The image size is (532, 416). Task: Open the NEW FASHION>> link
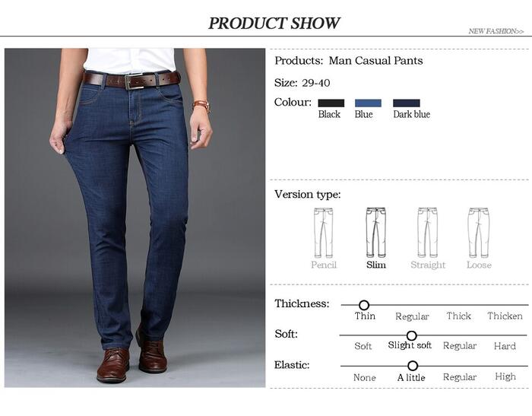pos(496,31)
